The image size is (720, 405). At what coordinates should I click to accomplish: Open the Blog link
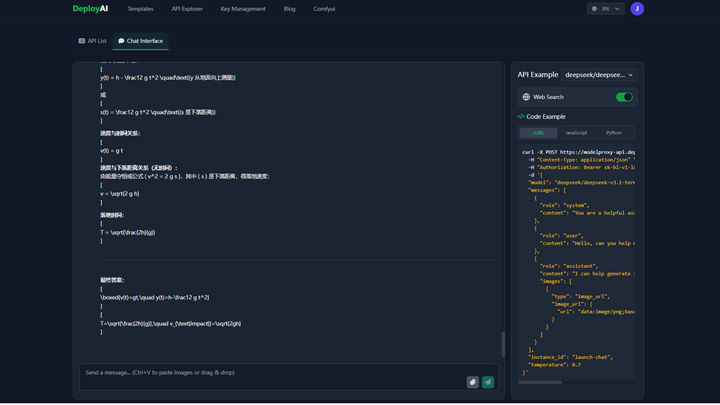289,9
